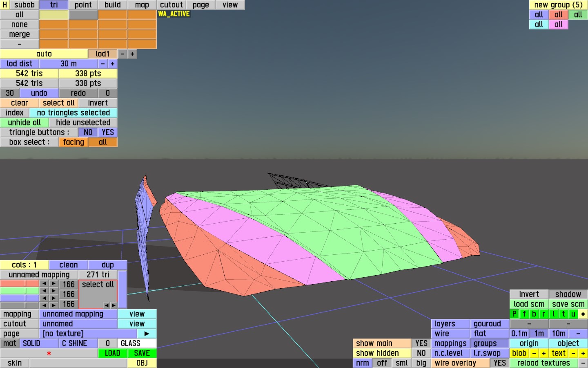Image resolution: width=588 pixels, height=368 pixels.
Task: Increase lod dist with its plus button
Action: click(113, 64)
